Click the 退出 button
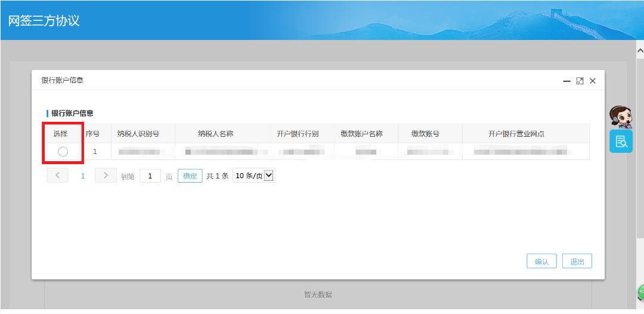 point(577,261)
